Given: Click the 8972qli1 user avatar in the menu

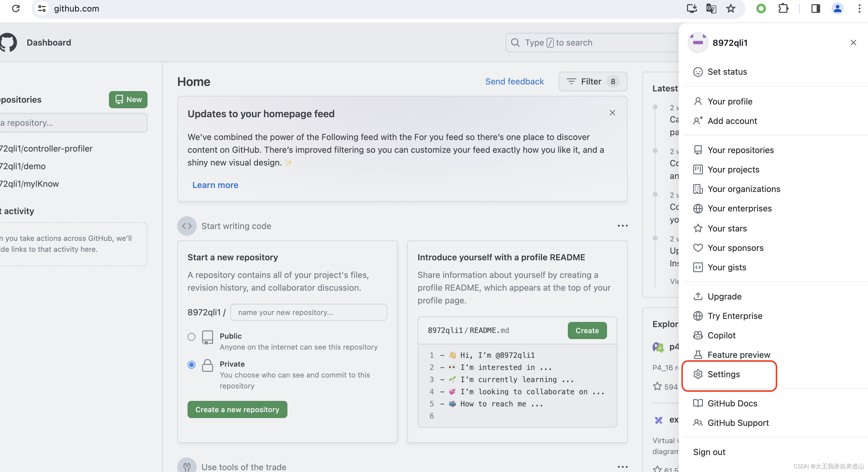Looking at the screenshot, I should 697,43.
